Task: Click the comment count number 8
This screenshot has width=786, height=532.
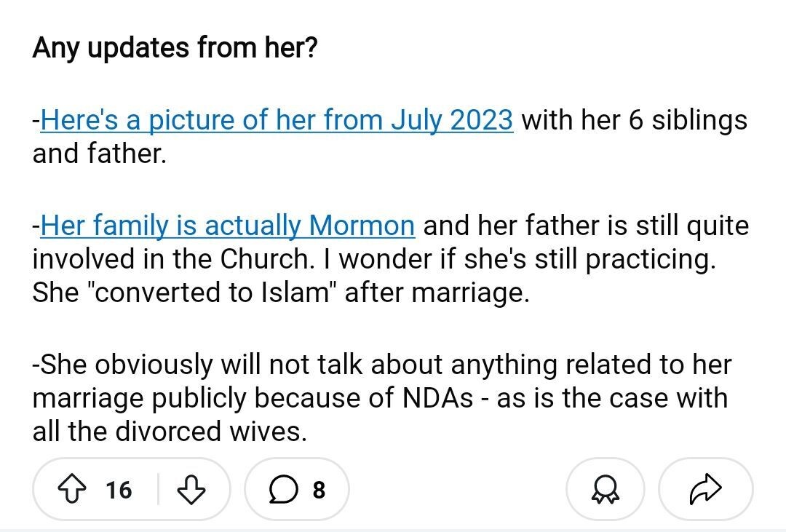Action: pos(319,490)
